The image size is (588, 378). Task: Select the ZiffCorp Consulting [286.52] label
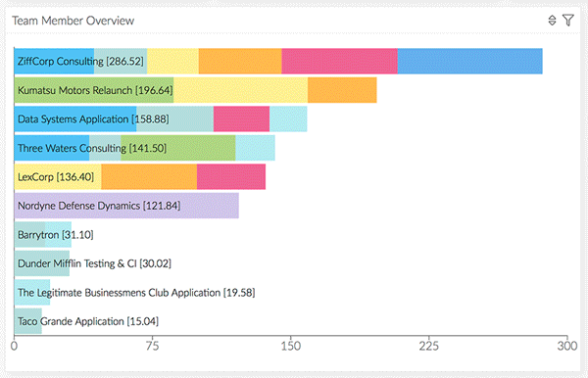[80, 61]
